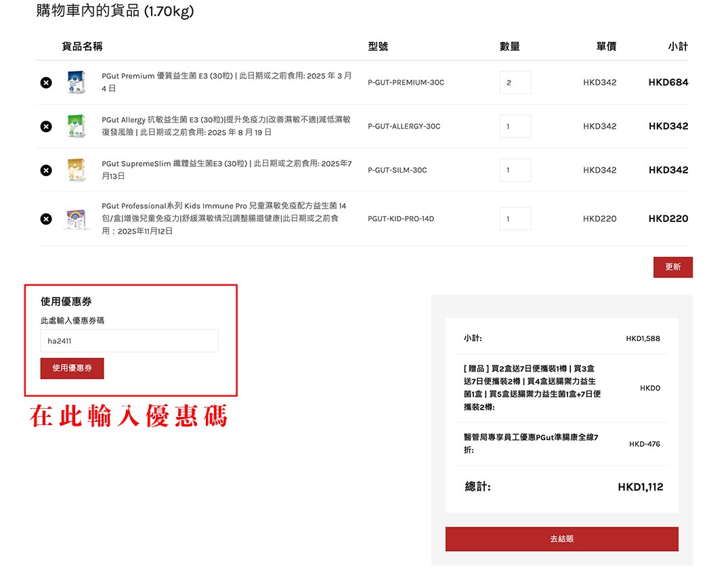
Task: Proceed to checkout via 去結賬 button
Action: pyautogui.click(x=561, y=540)
